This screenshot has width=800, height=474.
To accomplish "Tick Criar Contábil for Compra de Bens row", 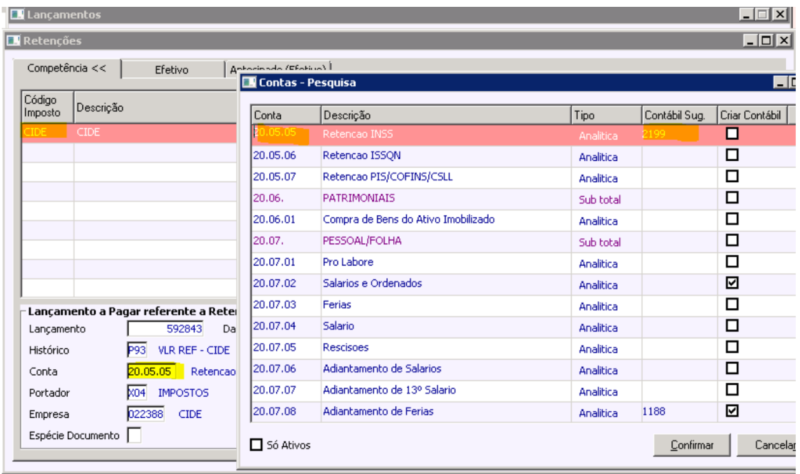I will 732,219.
